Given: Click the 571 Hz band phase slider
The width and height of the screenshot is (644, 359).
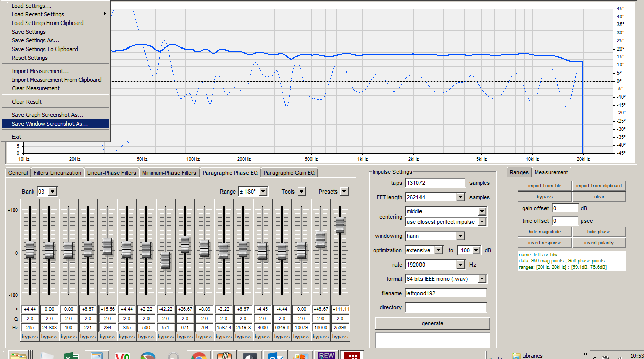Looking at the screenshot, I should [165, 260].
